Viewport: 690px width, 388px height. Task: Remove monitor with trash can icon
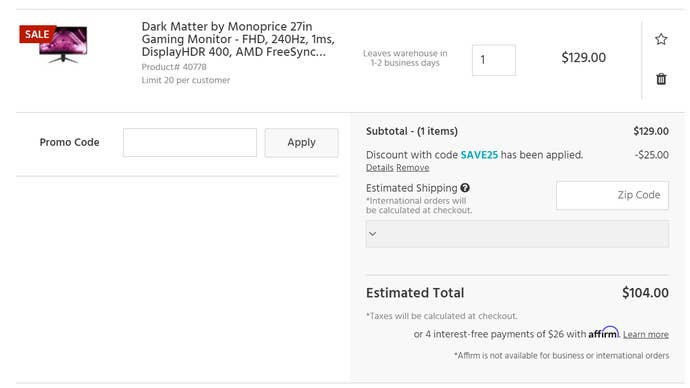661,79
